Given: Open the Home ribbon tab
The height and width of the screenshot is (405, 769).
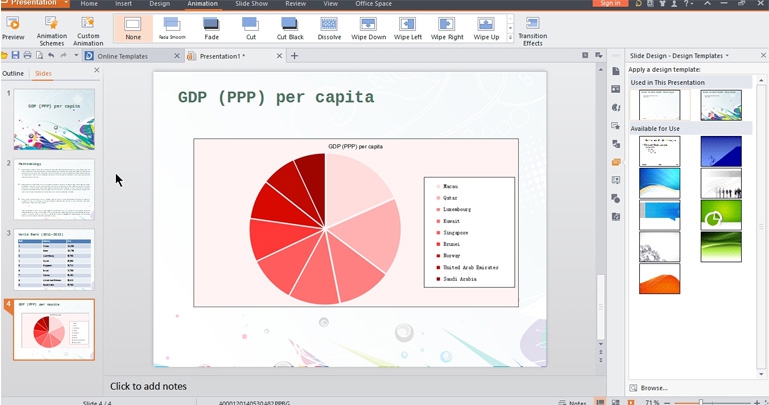Looking at the screenshot, I should click(89, 3).
